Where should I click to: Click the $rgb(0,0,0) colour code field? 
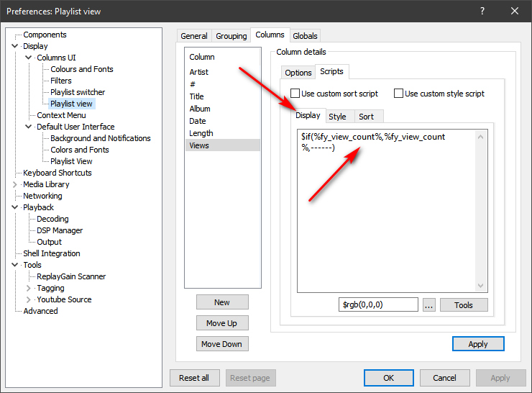click(378, 305)
